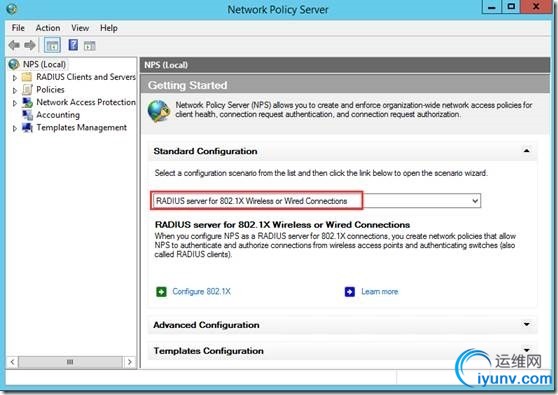
Task: Click the Accounting icon in tree
Action: [x=27, y=115]
